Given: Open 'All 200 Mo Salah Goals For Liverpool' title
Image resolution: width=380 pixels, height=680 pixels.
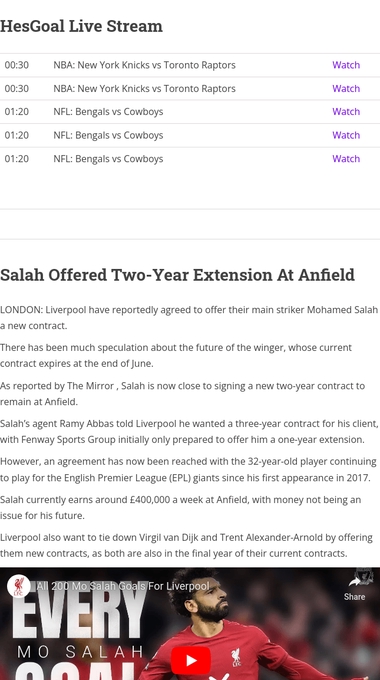Looking at the screenshot, I should [x=123, y=586].
